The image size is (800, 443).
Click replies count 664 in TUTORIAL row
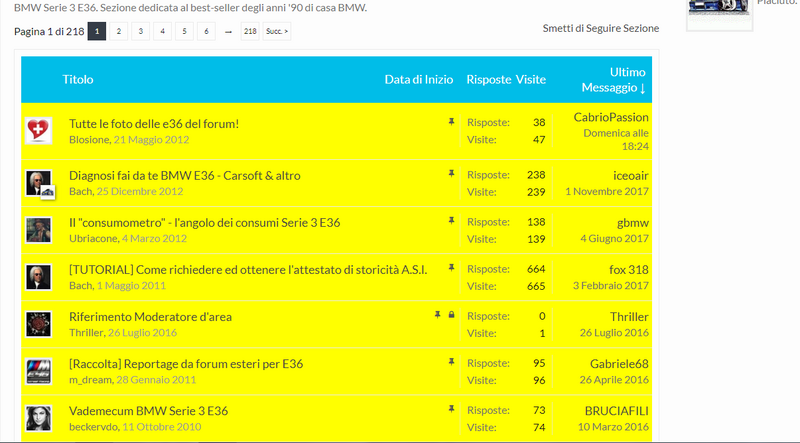536,269
